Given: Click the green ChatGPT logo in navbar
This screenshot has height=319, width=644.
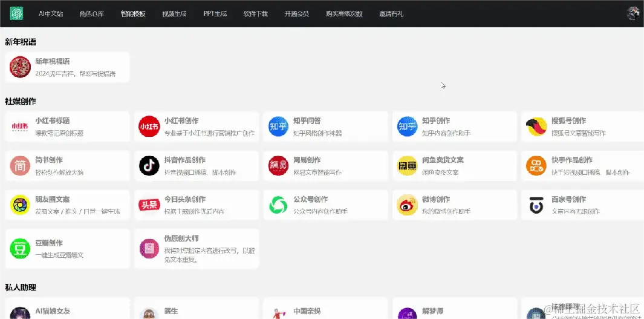Looking at the screenshot, I should pos(16,13).
